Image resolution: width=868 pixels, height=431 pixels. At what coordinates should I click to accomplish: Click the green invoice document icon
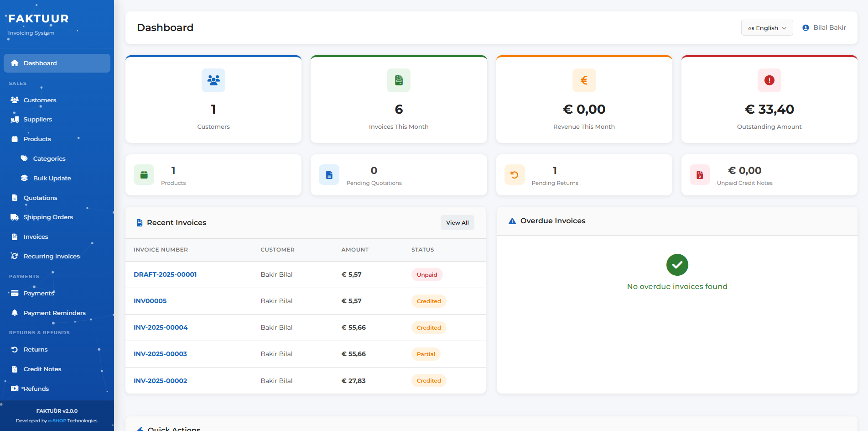399,80
